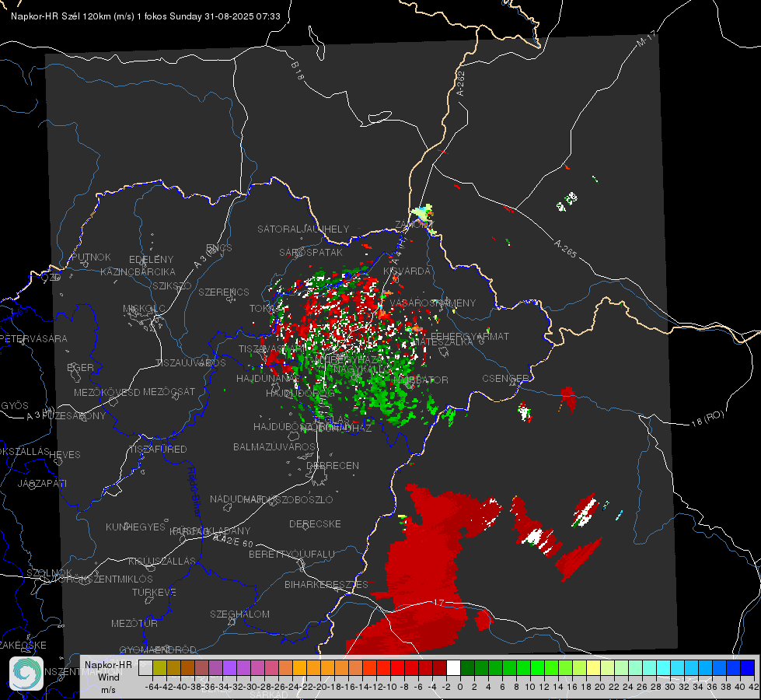Choose the violet swatch right of the -34 label
761x700 pixels.
pos(229,667)
